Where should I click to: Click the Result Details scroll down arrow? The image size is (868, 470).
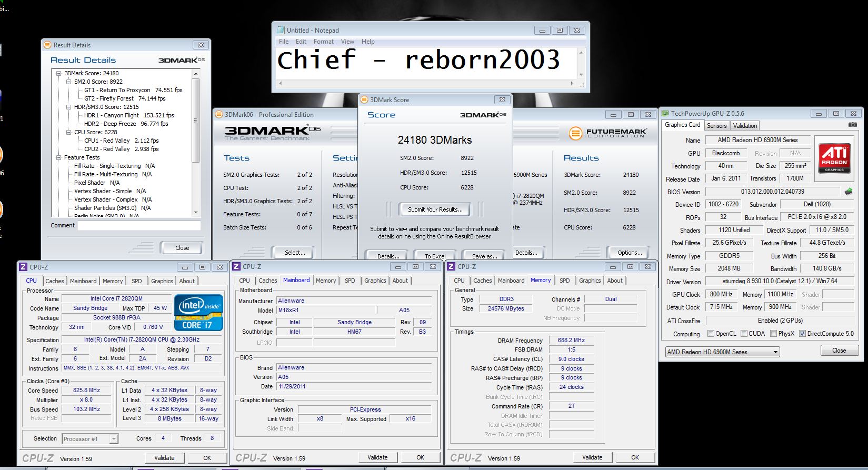tap(196, 213)
